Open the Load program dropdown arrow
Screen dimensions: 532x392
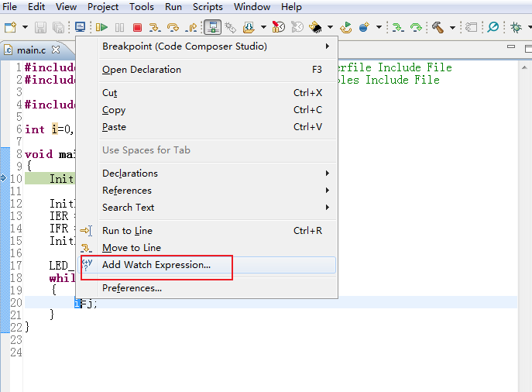click(x=263, y=27)
